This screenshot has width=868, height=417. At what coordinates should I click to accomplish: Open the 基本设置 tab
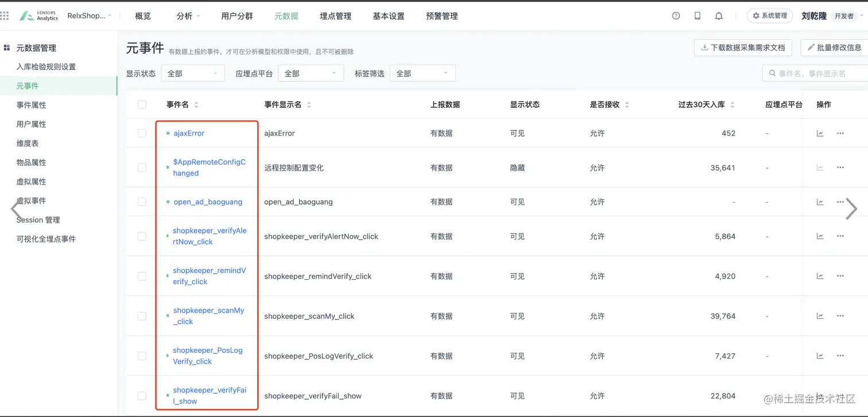pyautogui.click(x=389, y=16)
